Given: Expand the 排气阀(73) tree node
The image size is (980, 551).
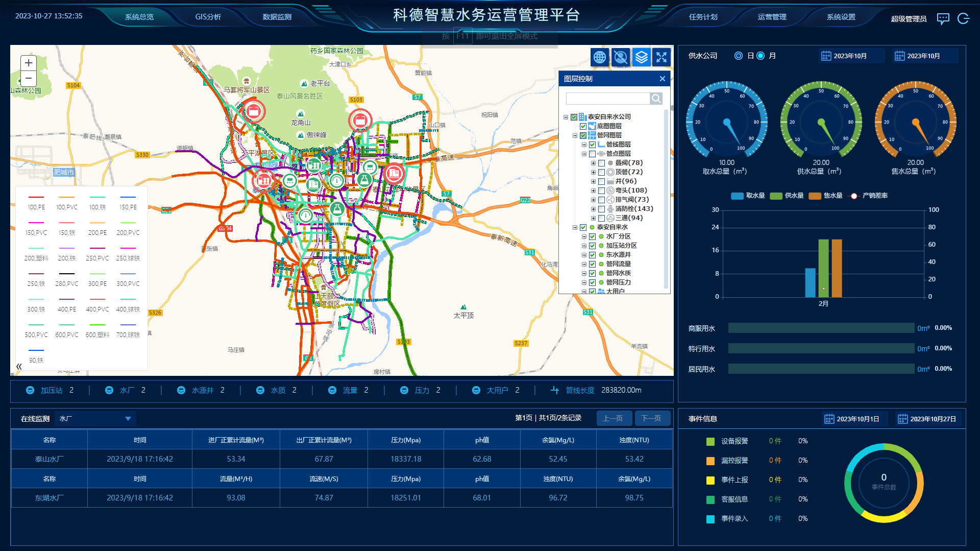Looking at the screenshot, I should pos(593,200).
